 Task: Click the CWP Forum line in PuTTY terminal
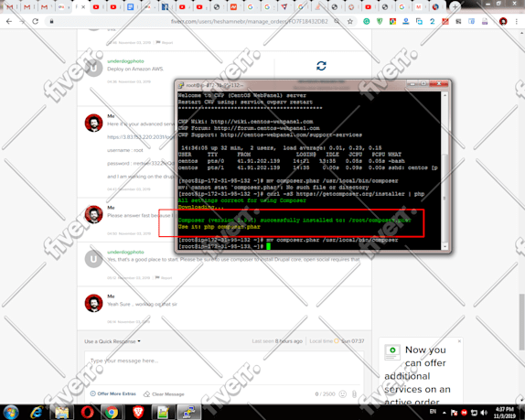pos(249,128)
